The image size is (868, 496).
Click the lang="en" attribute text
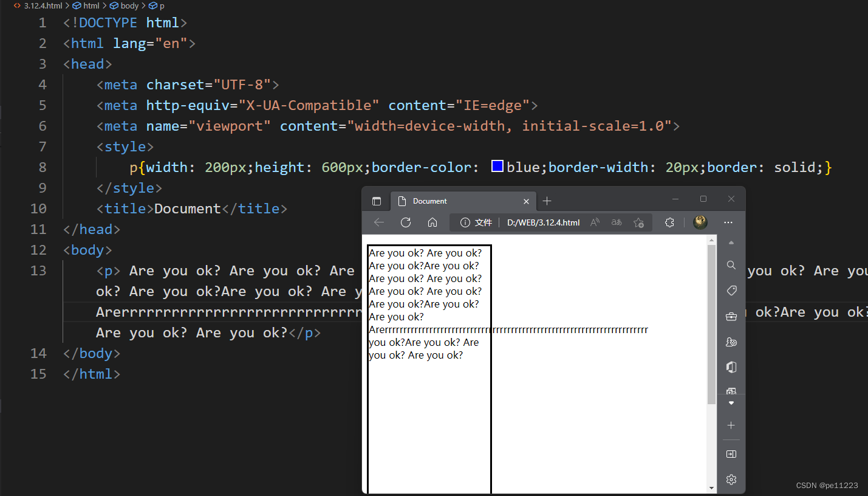150,43
